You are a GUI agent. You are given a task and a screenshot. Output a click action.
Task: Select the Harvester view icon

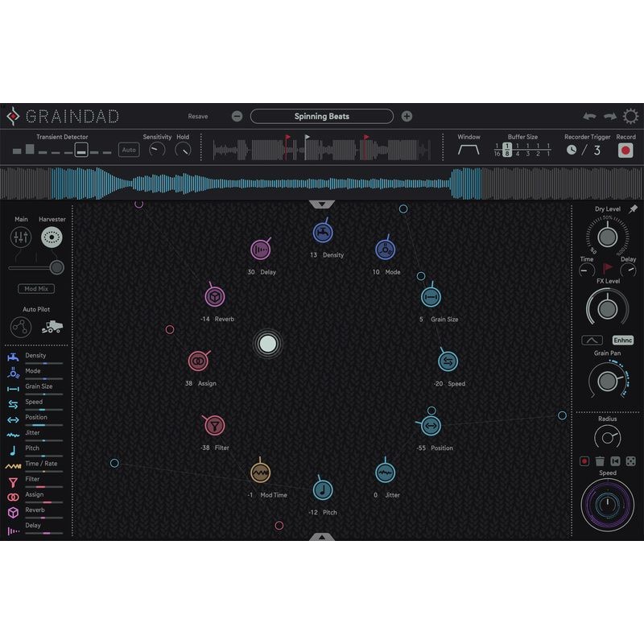point(51,237)
